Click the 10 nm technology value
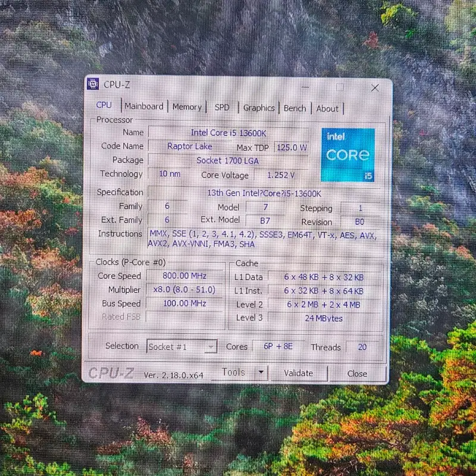Screen dimensions: 476x476 point(170,174)
